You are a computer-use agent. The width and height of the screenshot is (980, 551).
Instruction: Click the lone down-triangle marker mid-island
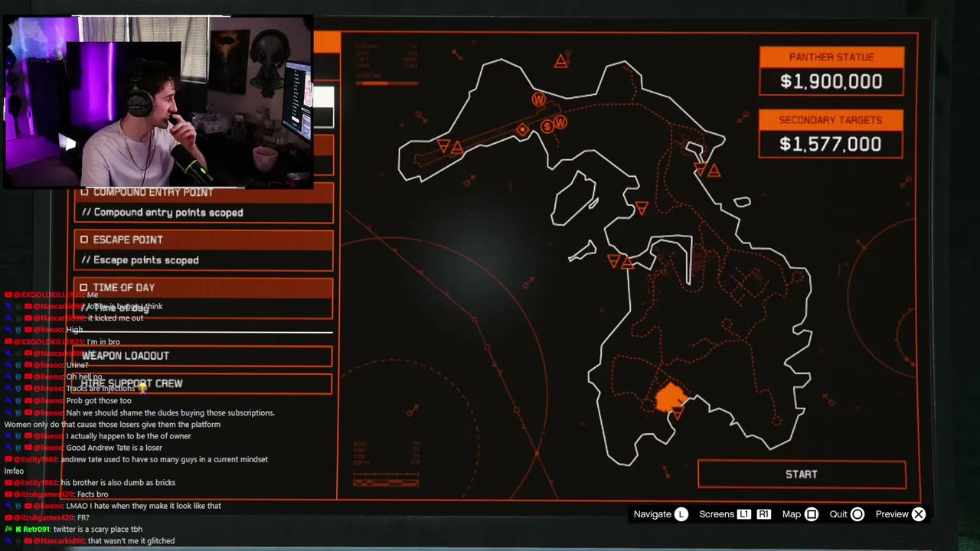[642, 208]
